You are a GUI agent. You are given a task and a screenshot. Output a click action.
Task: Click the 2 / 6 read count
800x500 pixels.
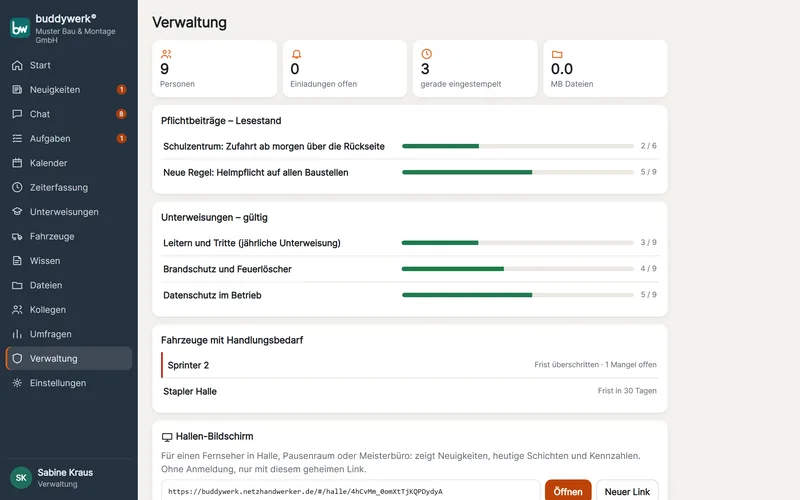point(648,146)
